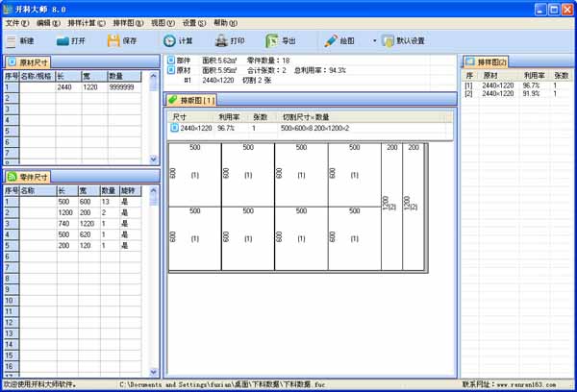Image resolution: width=577 pixels, height=392 pixels.
Task: Click row header 2 in 原材尺寸 table
Action: click(x=11, y=98)
